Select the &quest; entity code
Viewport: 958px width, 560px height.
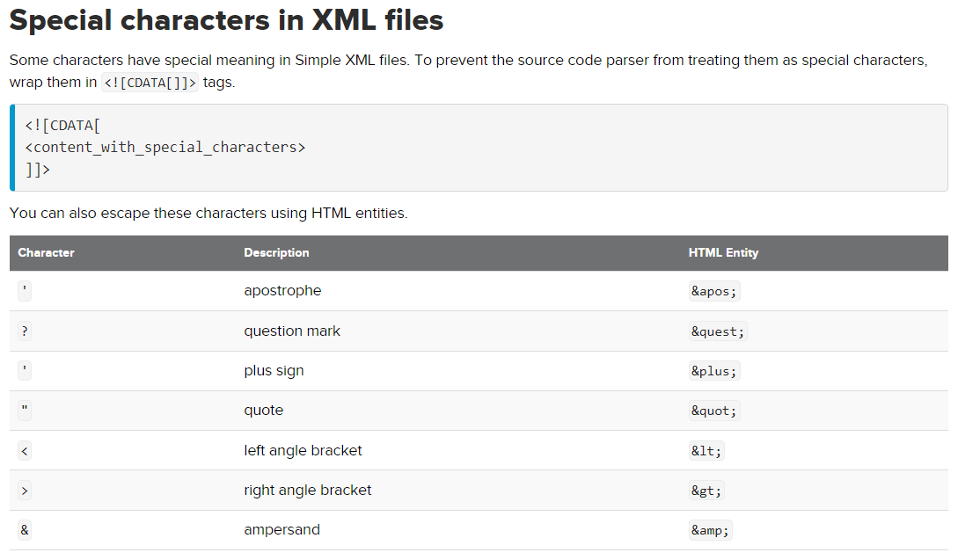(718, 331)
